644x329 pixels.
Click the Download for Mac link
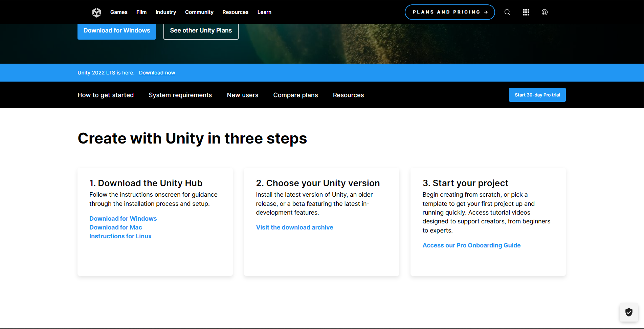click(116, 227)
